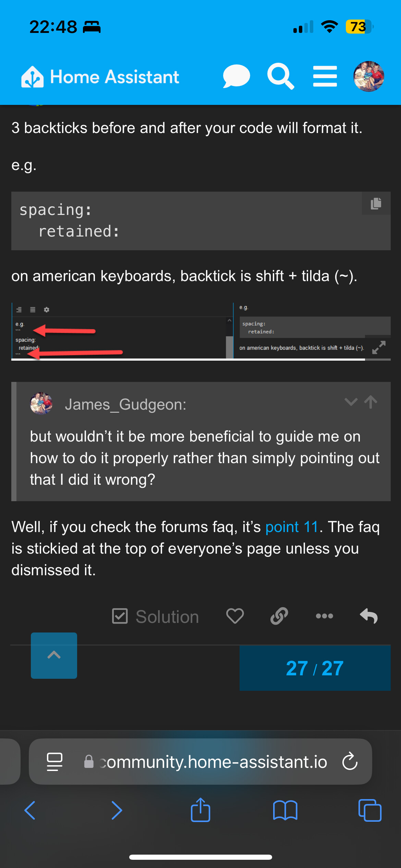Open the forum search magnifier

pos(280,76)
